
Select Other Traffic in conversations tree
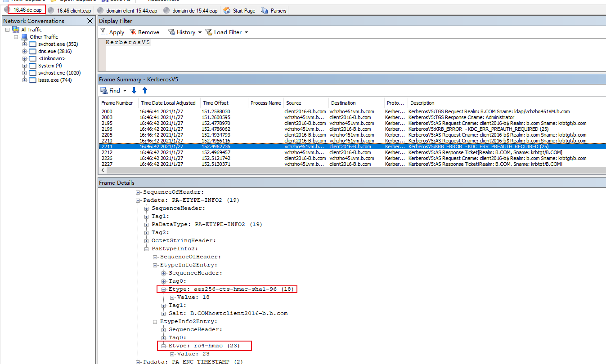tap(44, 37)
